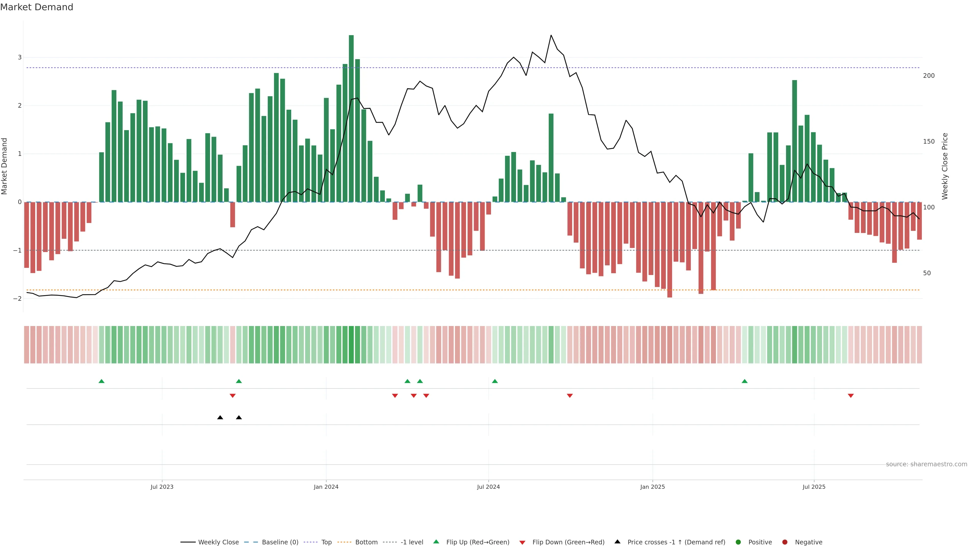Viewport: 980px width, 551px height.
Task: Click the Market Demand chart title
Action: click(x=36, y=7)
